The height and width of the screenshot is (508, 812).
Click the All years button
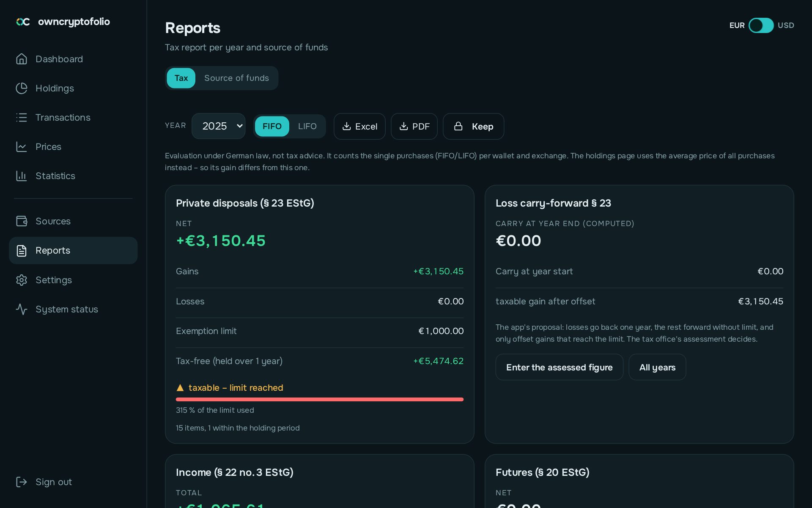tap(657, 367)
